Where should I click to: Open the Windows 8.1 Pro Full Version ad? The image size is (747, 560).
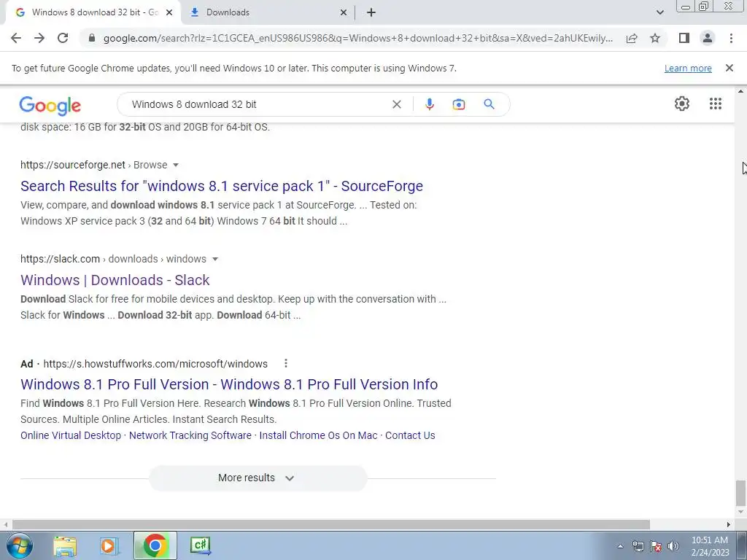(x=229, y=384)
